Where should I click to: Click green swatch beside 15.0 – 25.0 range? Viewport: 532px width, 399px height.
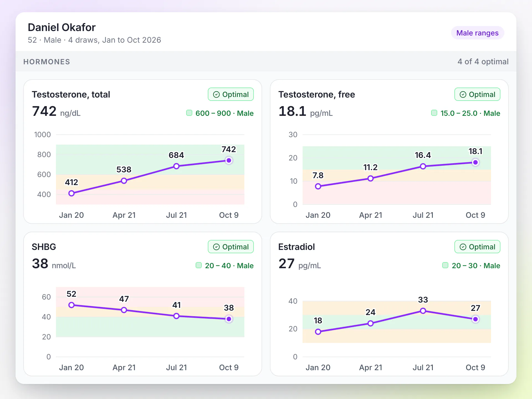(x=434, y=113)
